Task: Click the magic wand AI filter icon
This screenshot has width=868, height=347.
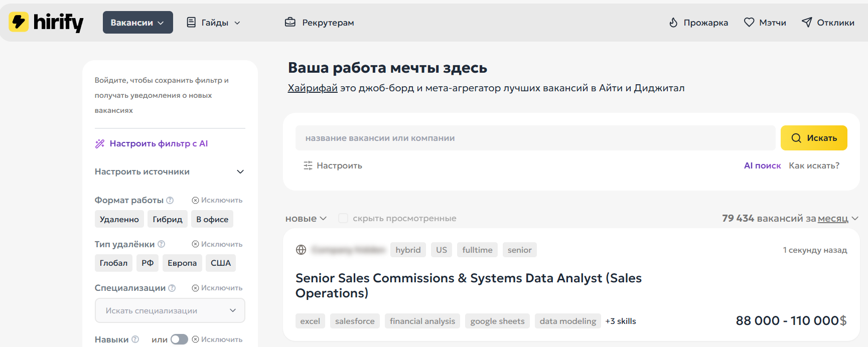Action: (100, 144)
